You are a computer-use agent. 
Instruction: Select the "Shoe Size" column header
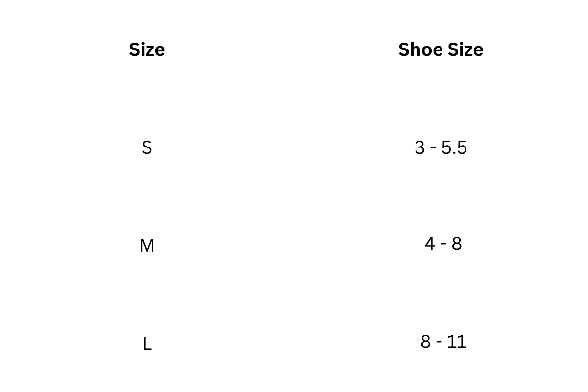[441, 49]
